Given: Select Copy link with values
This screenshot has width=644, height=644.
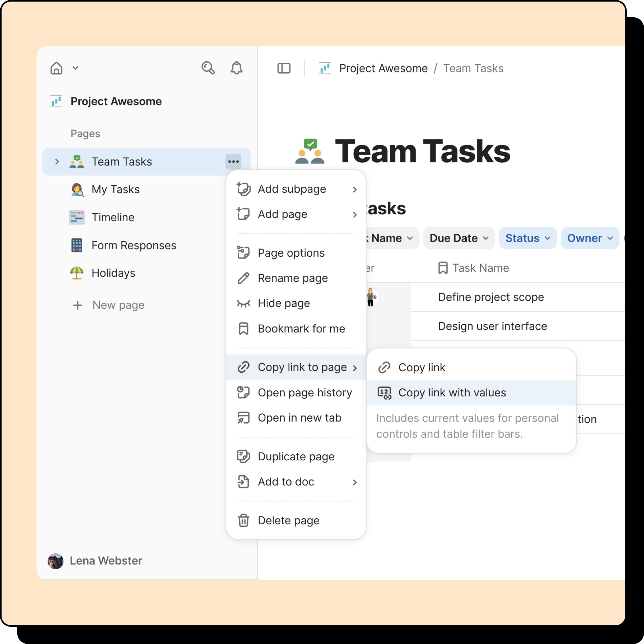Looking at the screenshot, I should tap(452, 393).
